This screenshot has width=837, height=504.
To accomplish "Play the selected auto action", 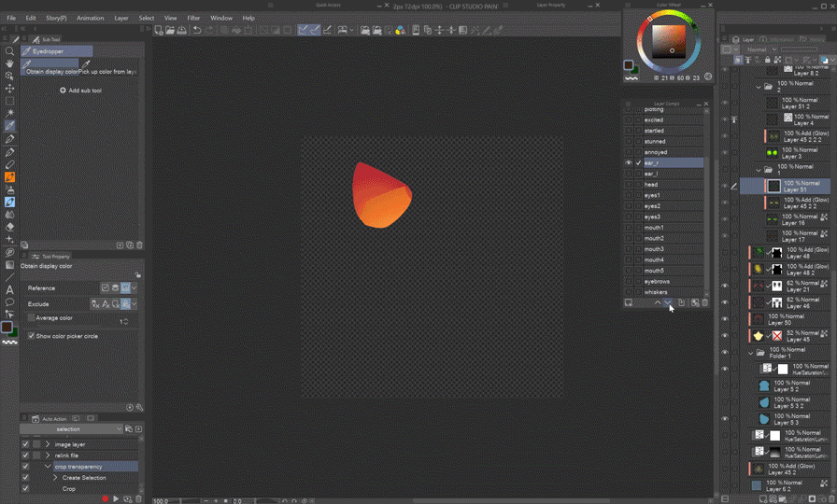I will click(x=116, y=499).
